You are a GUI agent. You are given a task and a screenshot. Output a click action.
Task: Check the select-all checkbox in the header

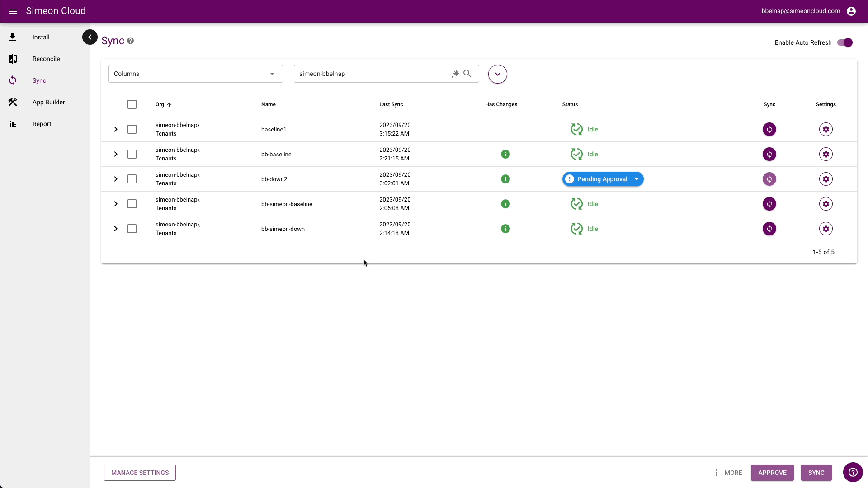coord(132,104)
